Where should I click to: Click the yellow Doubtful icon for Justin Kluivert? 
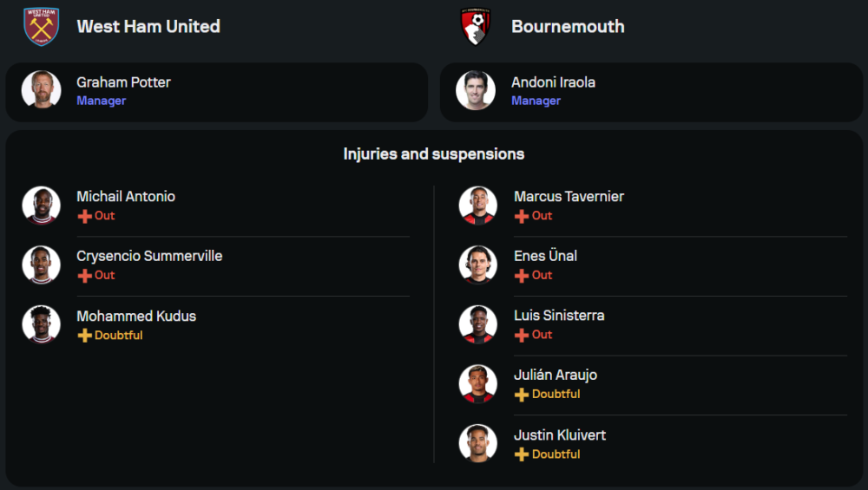(x=522, y=454)
